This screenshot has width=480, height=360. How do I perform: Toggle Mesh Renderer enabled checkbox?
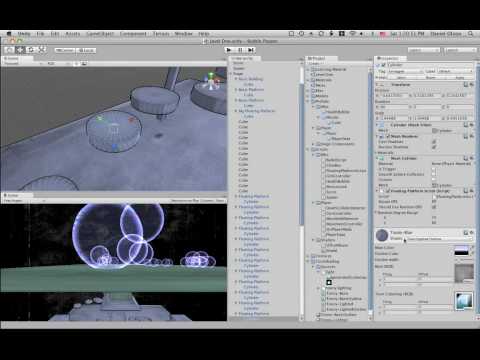(388, 136)
